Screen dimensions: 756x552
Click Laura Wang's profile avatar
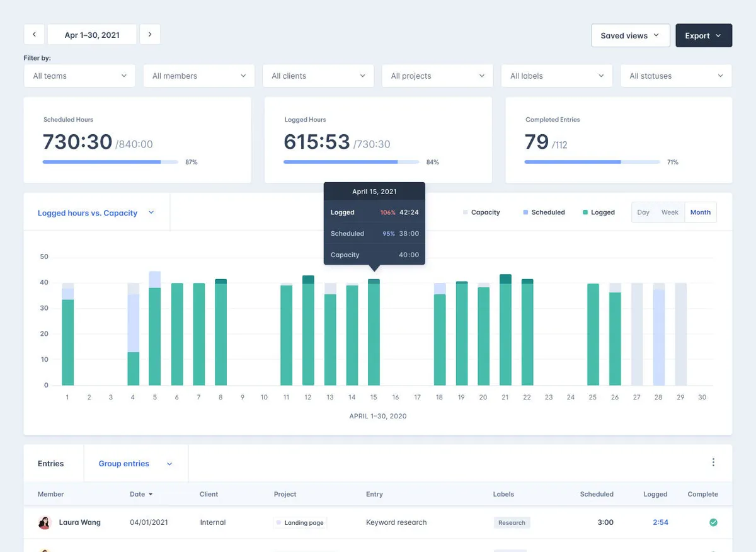[x=43, y=522]
